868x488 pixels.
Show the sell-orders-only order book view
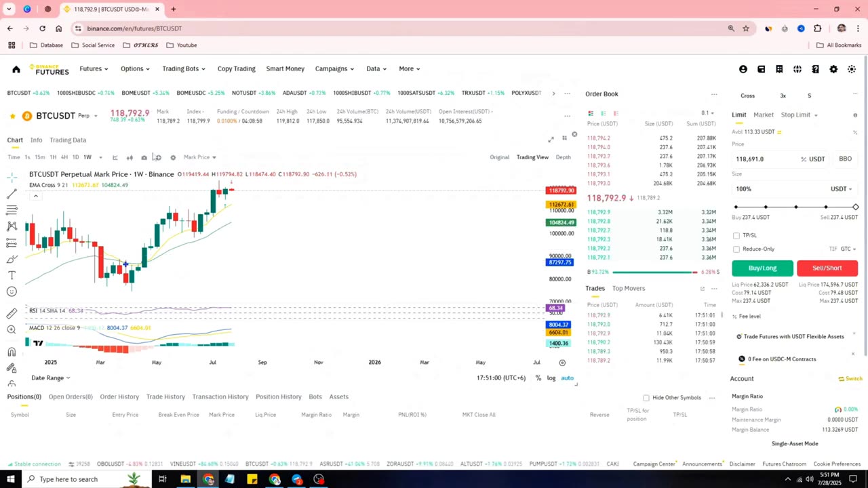[615, 113]
